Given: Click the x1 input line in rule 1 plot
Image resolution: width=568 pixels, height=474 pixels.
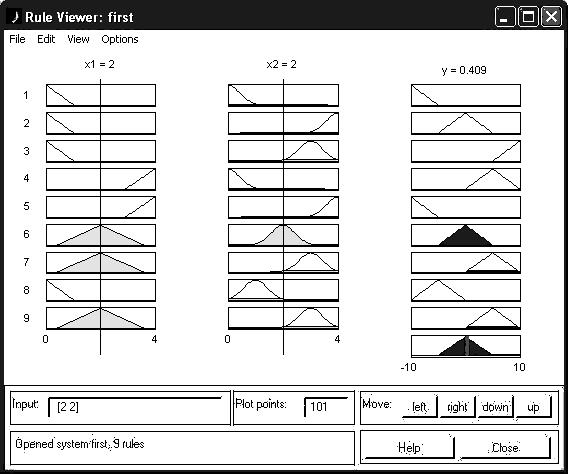Looking at the screenshot, I should [100, 95].
